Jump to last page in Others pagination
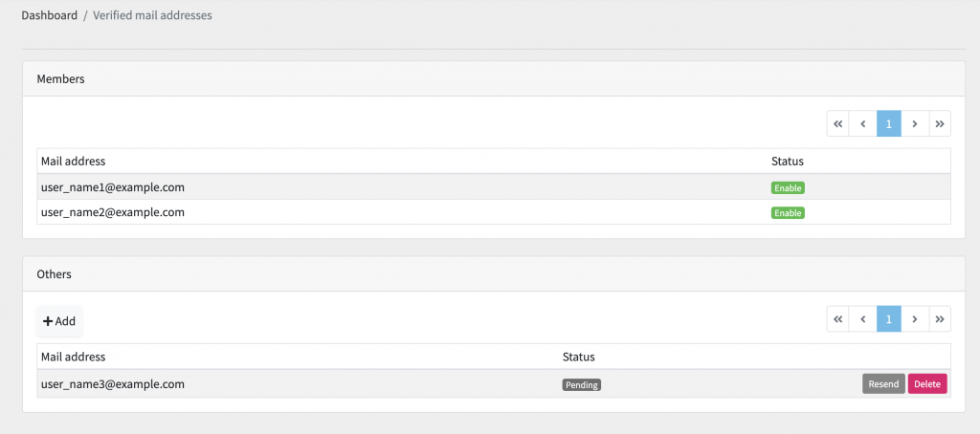The image size is (980, 434). [x=940, y=318]
